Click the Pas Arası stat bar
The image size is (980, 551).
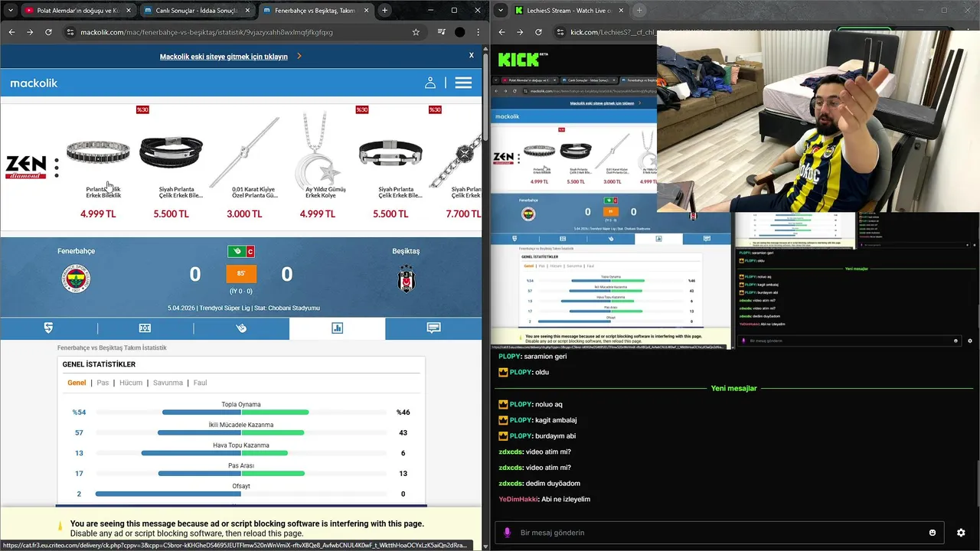(241, 474)
